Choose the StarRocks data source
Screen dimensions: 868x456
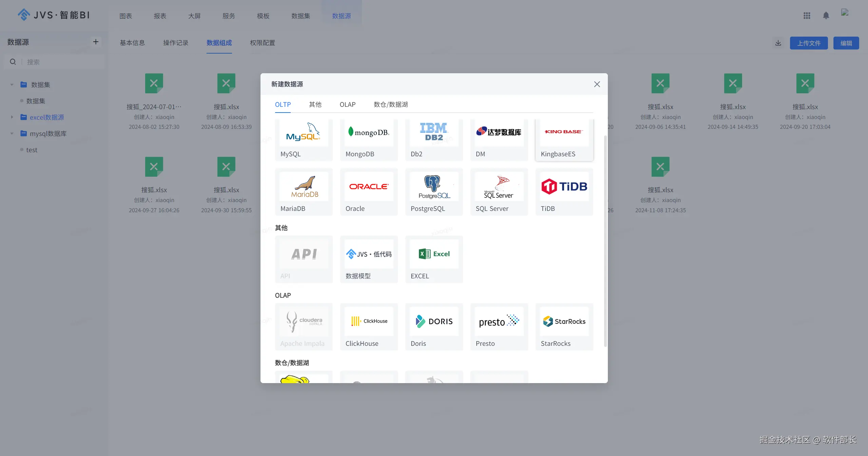click(x=564, y=321)
